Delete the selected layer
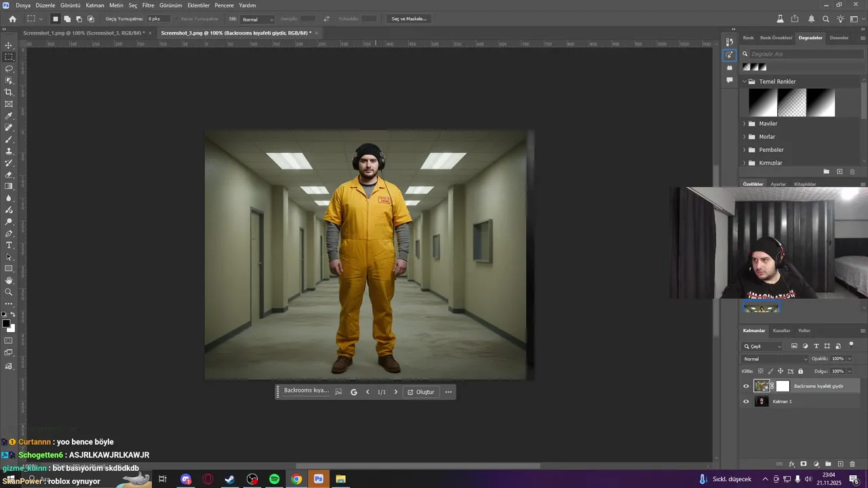The height and width of the screenshot is (488, 868). pyautogui.click(x=852, y=464)
